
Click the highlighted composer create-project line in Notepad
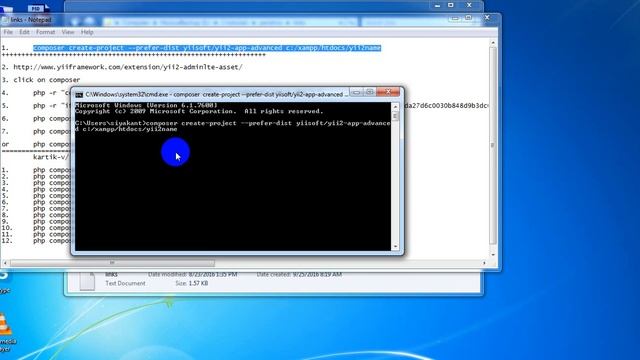(x=207, y=48)
